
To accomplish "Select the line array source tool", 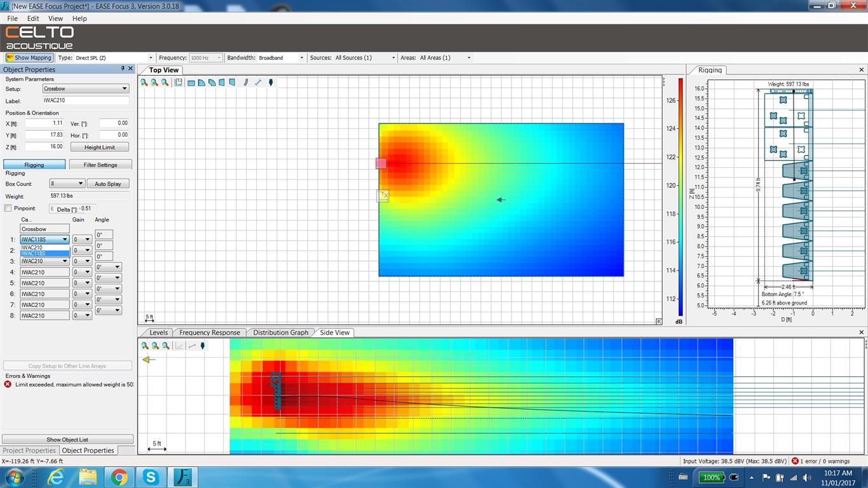I will click(245, 83).
